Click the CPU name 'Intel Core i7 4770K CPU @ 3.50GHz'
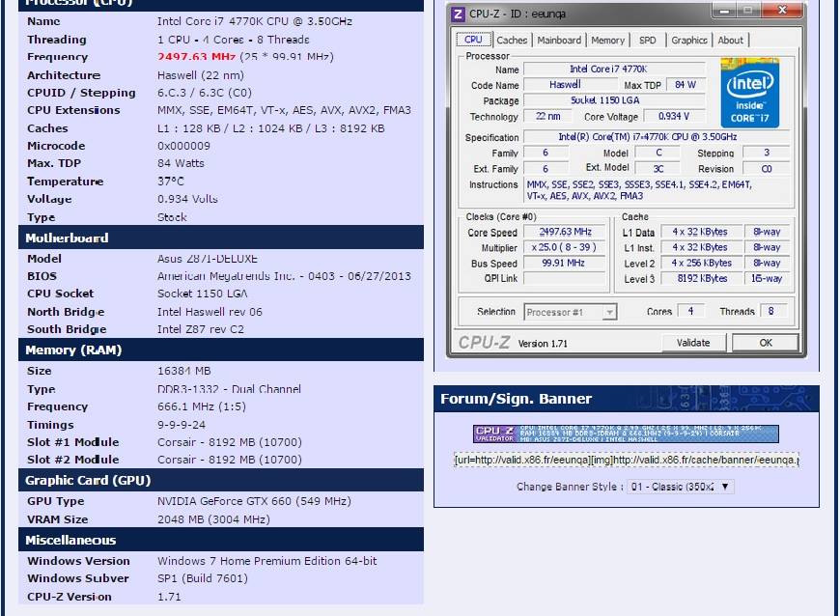Image resolution: width=840 pixels, height=616 pixels. coord(255,21)
